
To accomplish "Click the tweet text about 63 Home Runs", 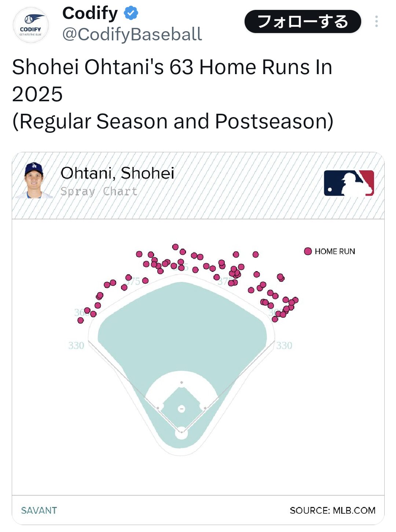I will coord(172,94).
